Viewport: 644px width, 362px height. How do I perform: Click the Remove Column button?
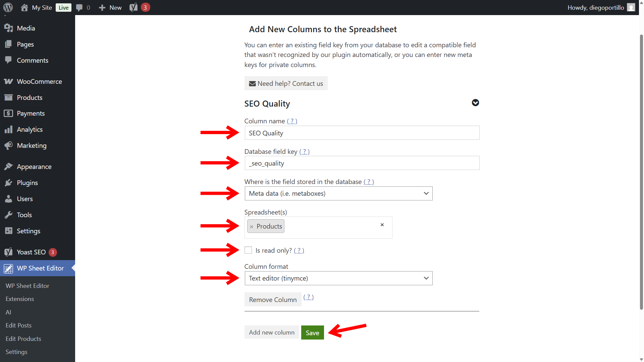pos(273,299)
